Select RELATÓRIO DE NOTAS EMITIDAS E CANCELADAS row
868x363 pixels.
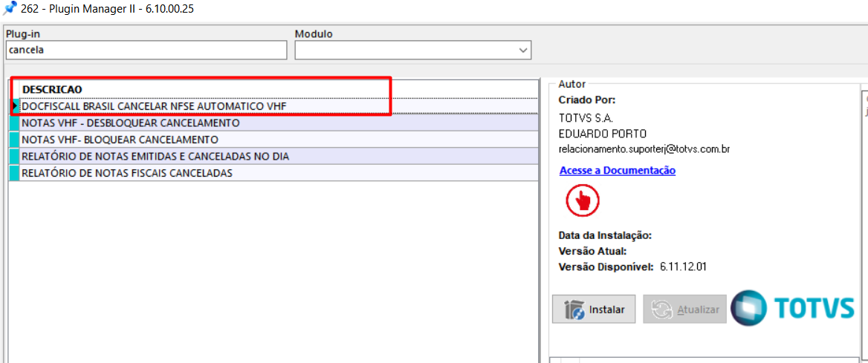click(x=279, y=156)
